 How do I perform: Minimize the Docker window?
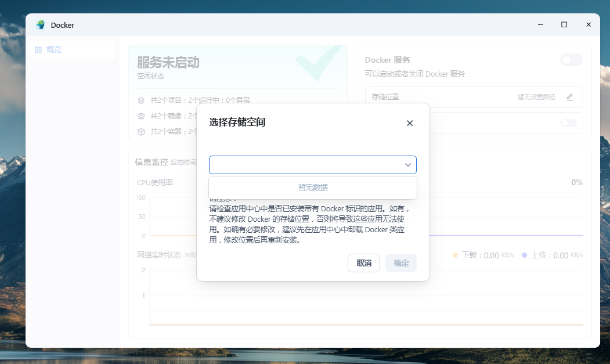coord(540,24)
